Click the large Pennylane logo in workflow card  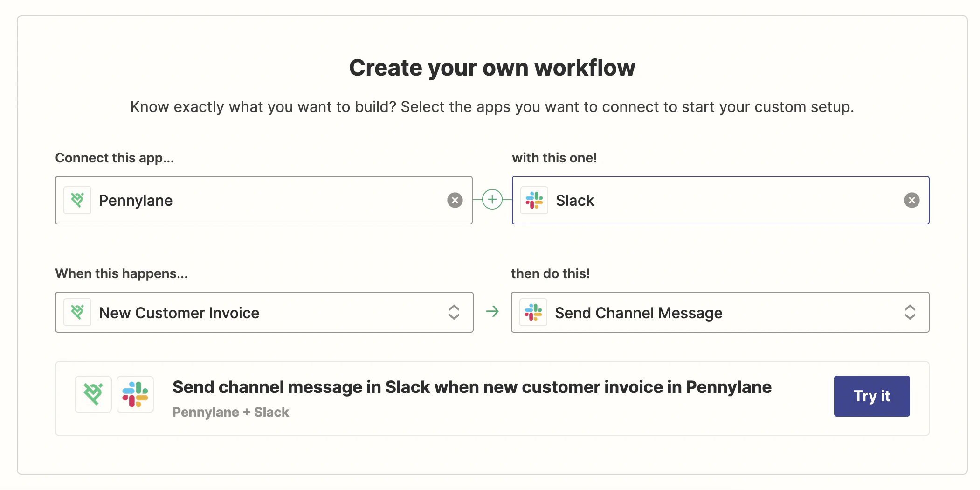[93, 394]
